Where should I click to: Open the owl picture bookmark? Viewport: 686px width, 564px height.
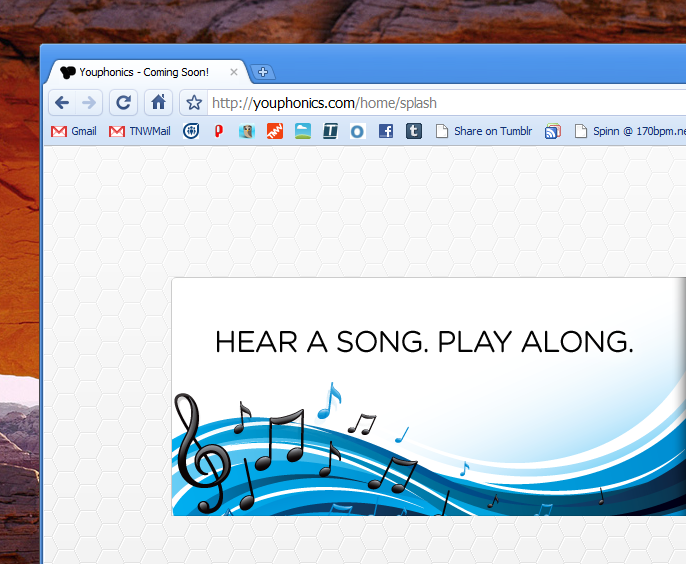click(x=247, y=131)
